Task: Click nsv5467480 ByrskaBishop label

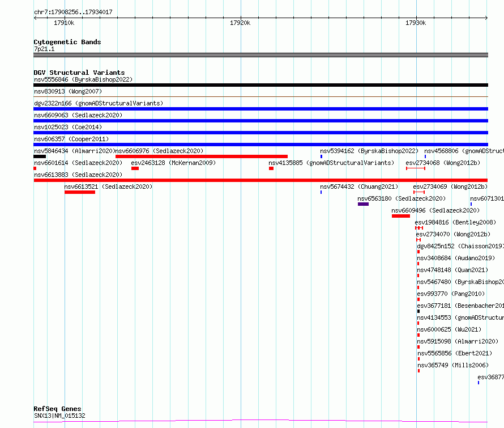Action: coord(460,282)
